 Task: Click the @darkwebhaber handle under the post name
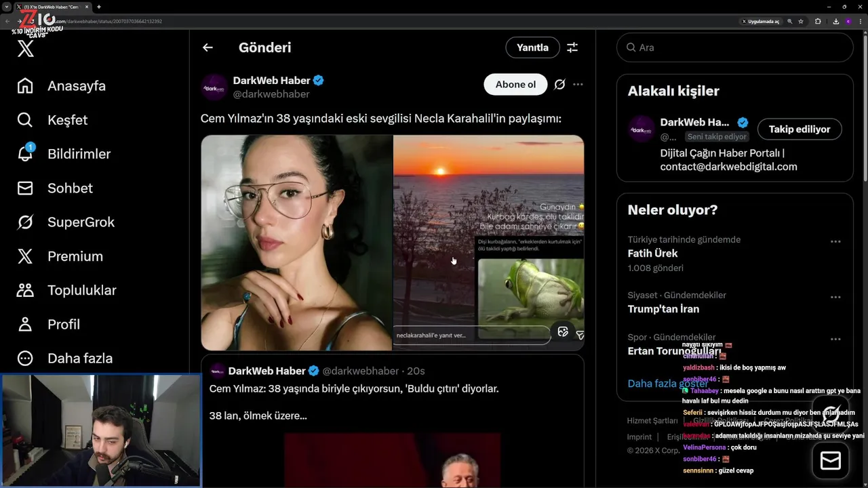271,94
